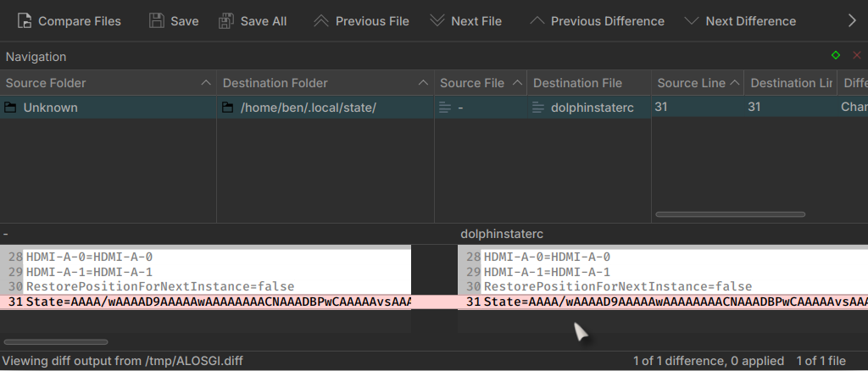Go to Previous File double-chevron icon
This screenshot has height=371, width=868.
click(x=321, y=21)
